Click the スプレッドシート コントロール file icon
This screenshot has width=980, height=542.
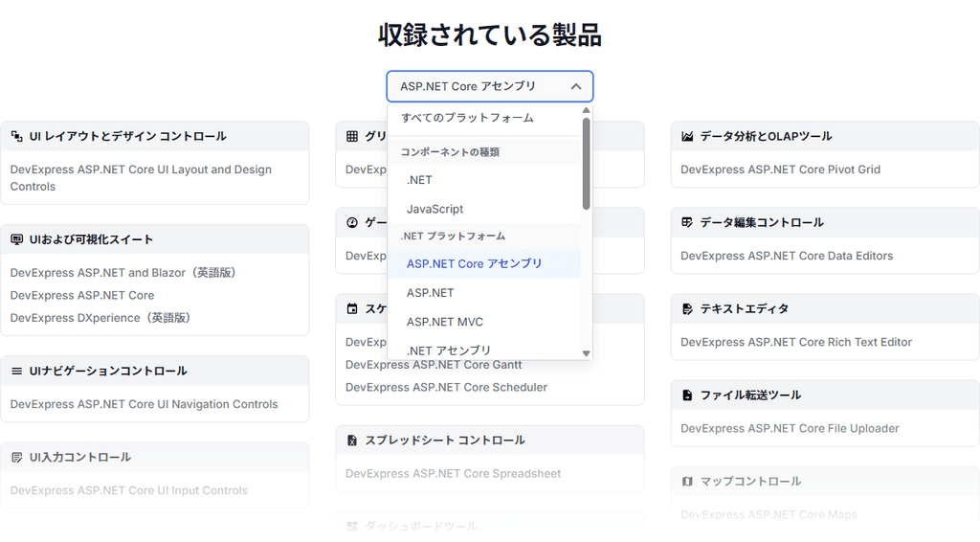coord(352,440)
